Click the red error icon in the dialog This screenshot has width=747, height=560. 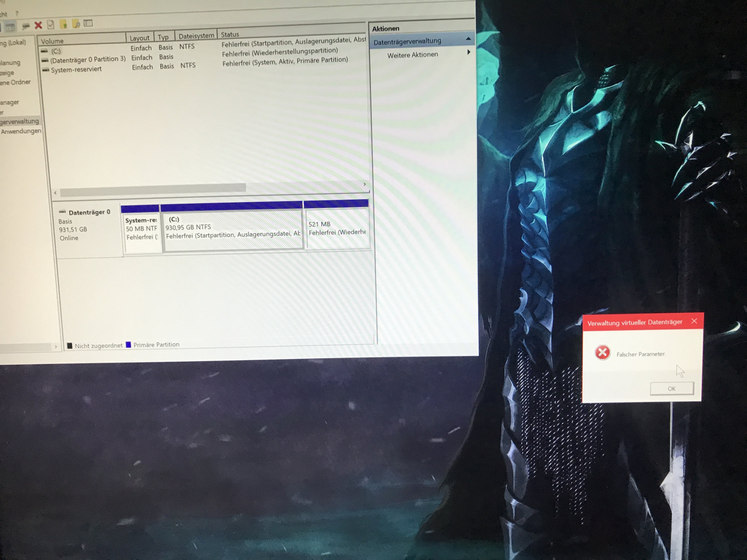[x=602, y=353]
